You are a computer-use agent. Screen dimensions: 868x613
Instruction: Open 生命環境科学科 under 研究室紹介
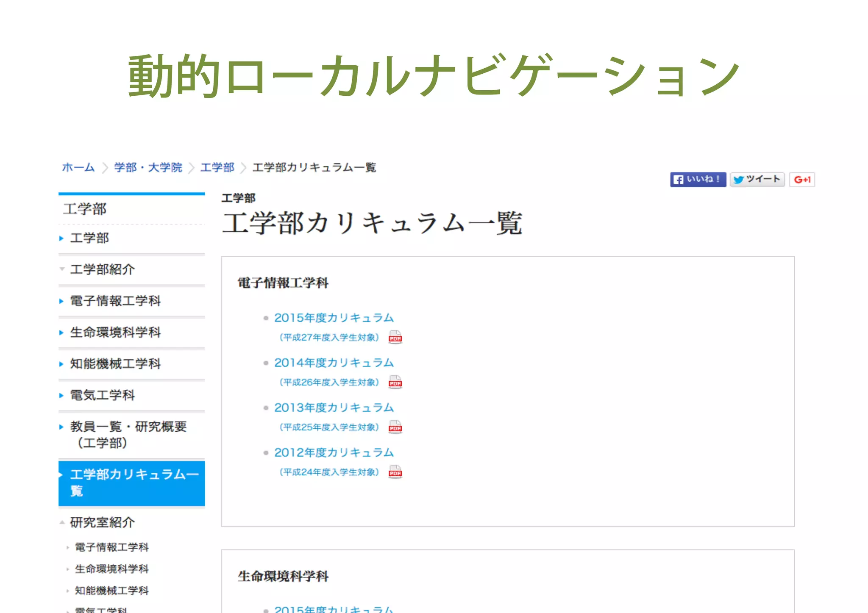[111, 569]
